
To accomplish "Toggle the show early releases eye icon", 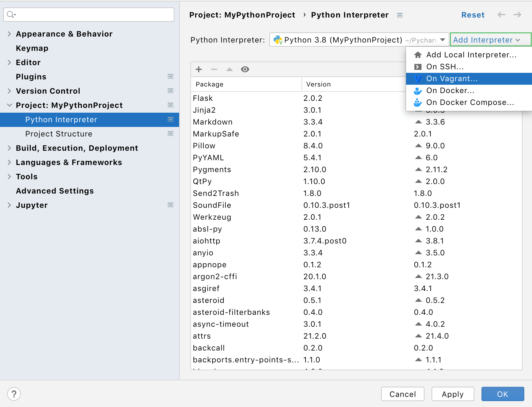I will pyautogui.click(x=245, y=69).
